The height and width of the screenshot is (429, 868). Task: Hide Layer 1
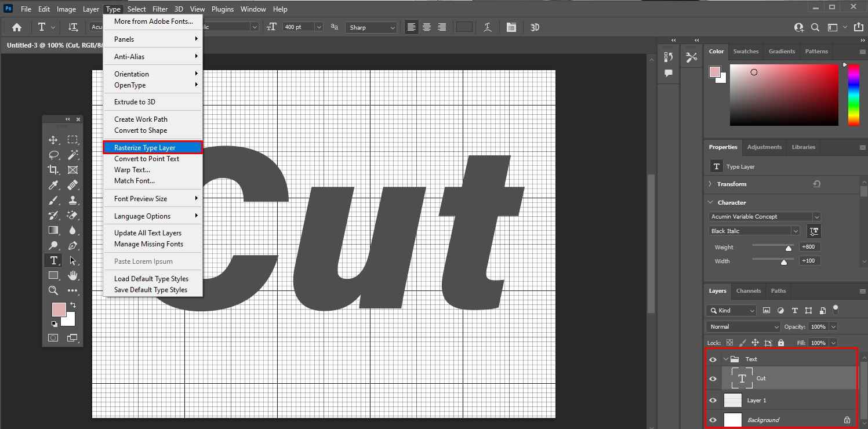tap(713, 400)
